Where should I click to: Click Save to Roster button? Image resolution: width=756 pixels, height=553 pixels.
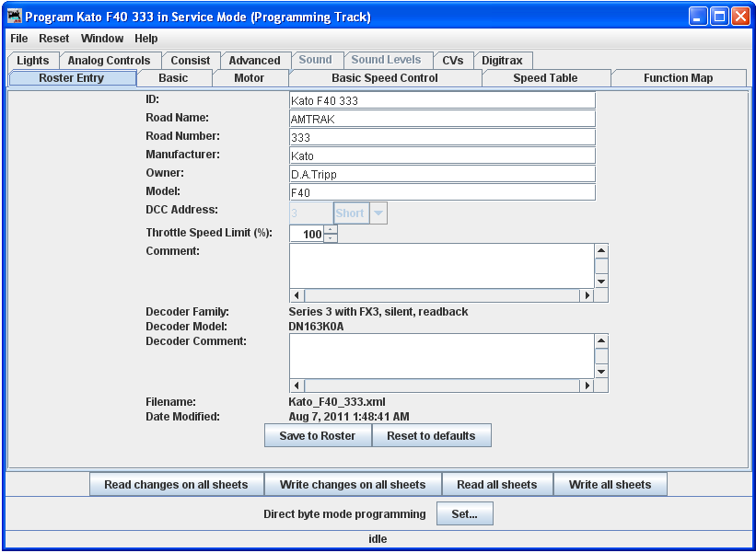[x=318, y=436]
